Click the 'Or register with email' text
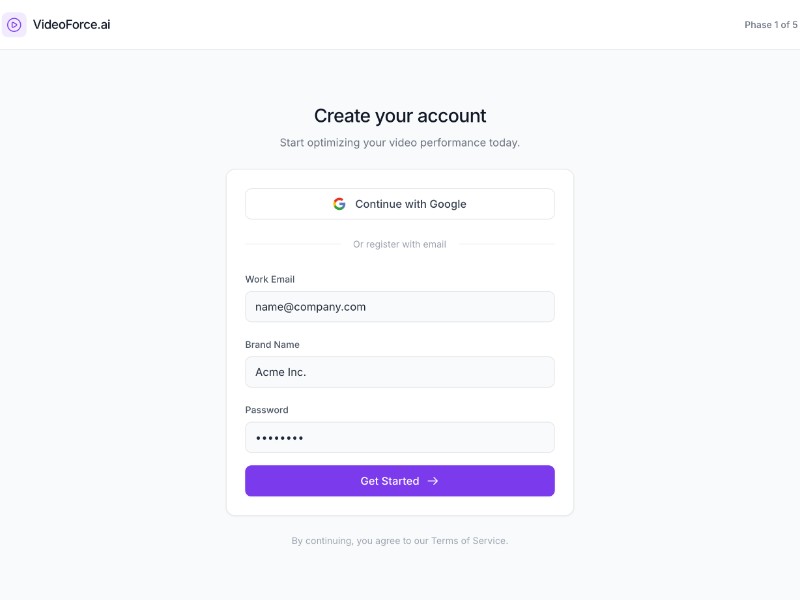 tap(400, 244)
